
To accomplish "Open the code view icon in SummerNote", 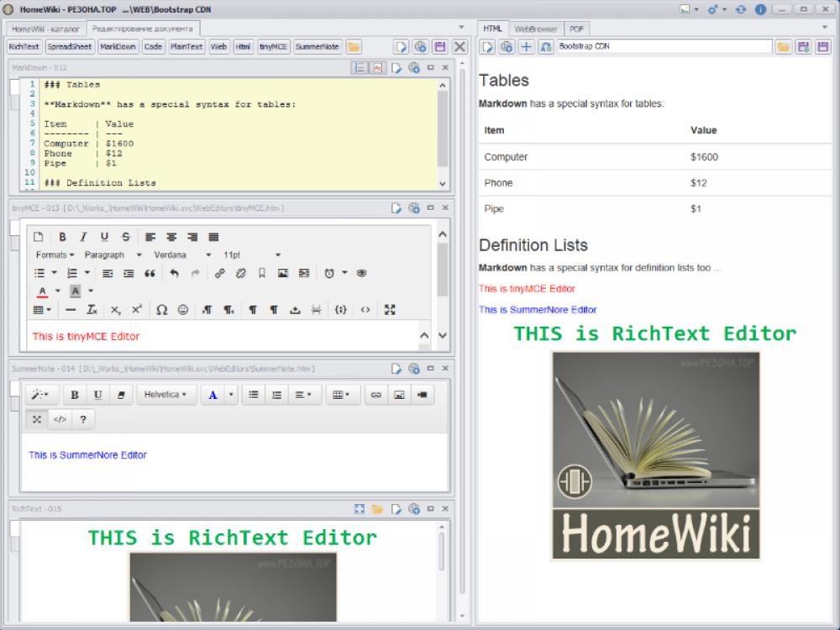I will tap(60, 419).
